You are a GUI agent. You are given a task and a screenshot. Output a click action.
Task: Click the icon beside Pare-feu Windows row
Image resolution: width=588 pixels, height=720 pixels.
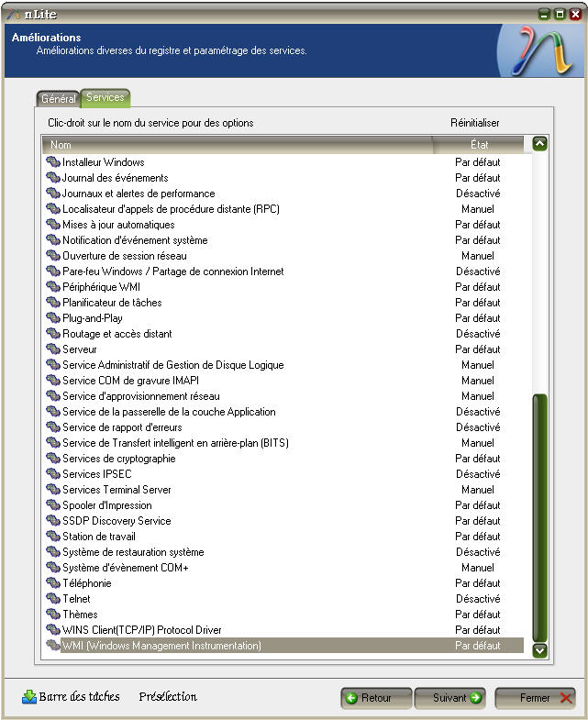tap(53, 271)
